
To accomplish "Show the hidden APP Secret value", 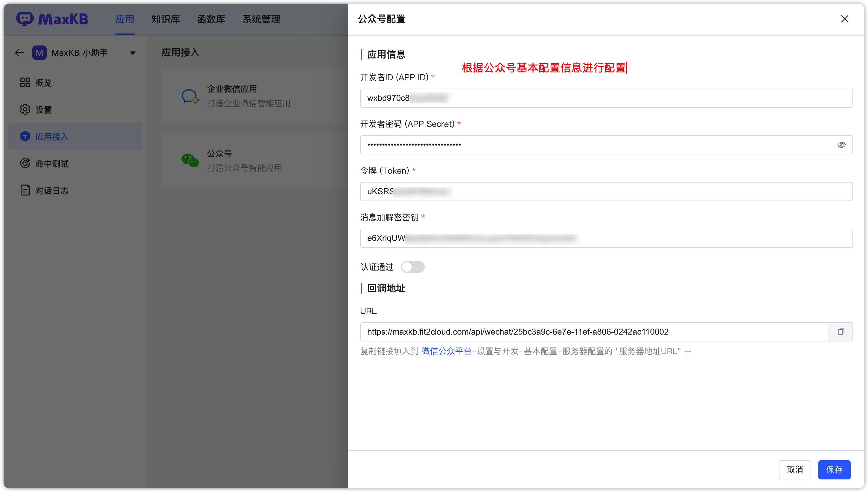I will point(842,145).
